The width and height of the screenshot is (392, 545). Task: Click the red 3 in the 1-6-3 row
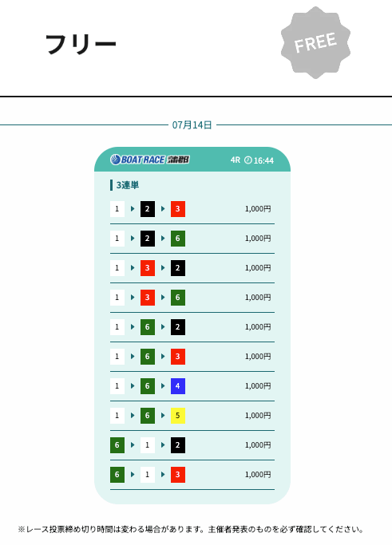(x=178, y=357)
